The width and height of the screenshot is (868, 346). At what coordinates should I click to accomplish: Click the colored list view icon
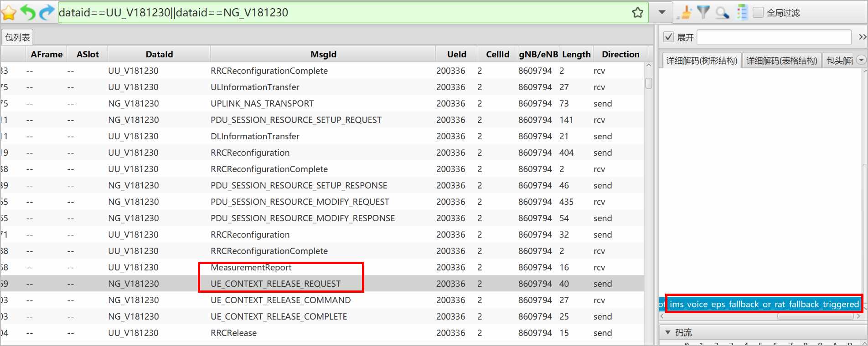[x=742, y=12]
